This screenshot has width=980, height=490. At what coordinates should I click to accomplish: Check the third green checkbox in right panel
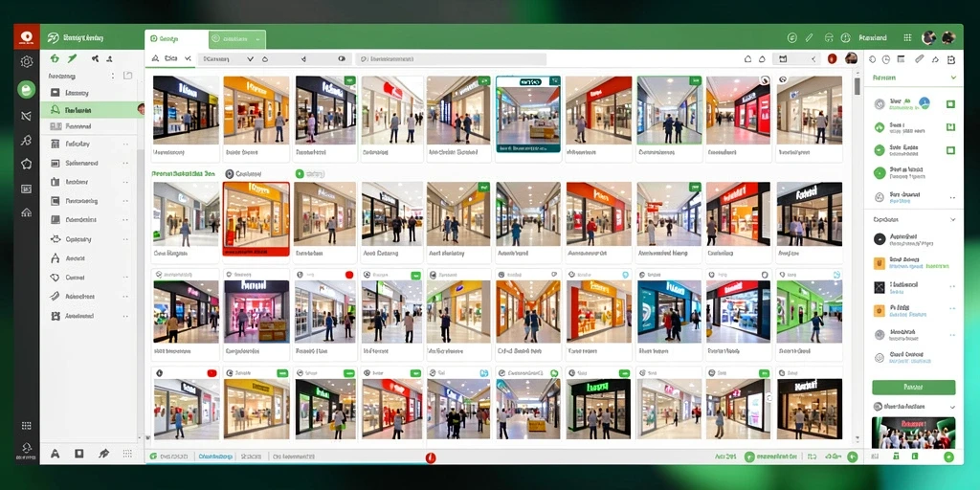(x=950, y=150)
